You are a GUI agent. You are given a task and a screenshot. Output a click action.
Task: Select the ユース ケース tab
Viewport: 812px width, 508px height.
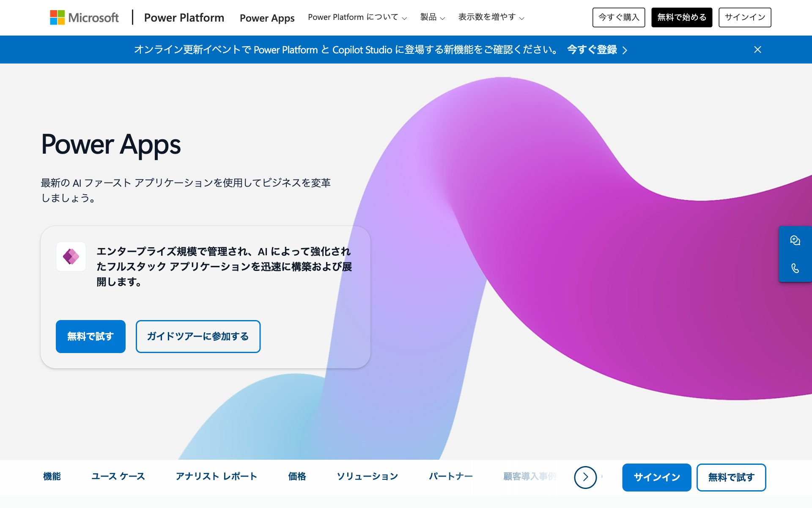click(x=118, y=477)
